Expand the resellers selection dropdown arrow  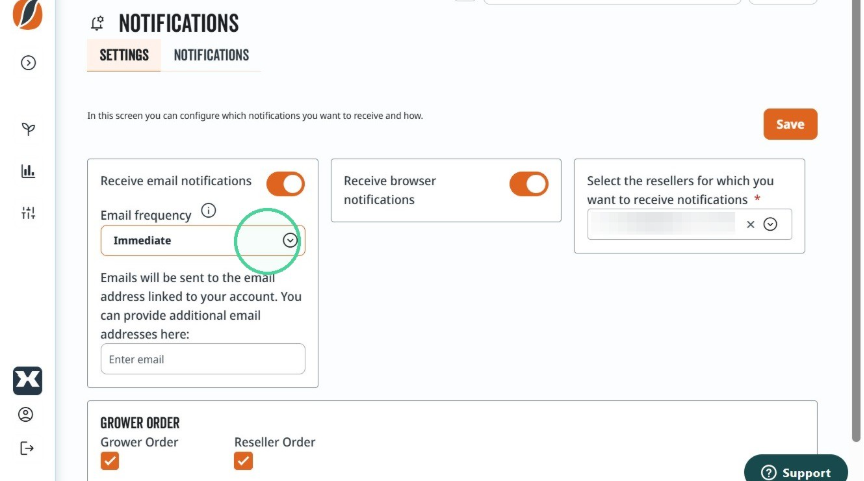[x=770, y=224]
